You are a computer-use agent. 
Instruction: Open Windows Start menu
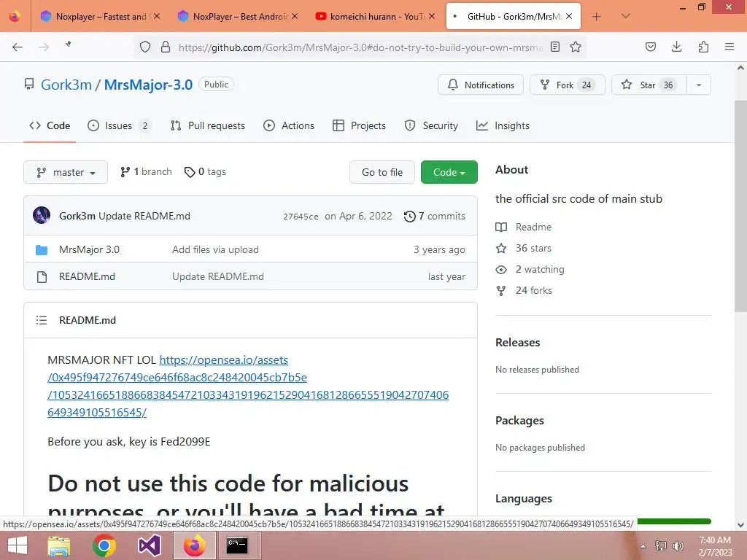pyautogui.click(x=18, y=545)
